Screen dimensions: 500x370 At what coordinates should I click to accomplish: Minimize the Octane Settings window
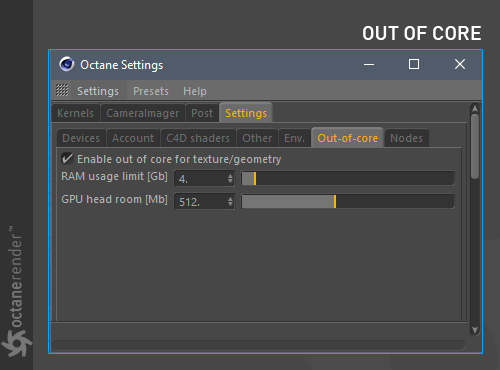369,64
